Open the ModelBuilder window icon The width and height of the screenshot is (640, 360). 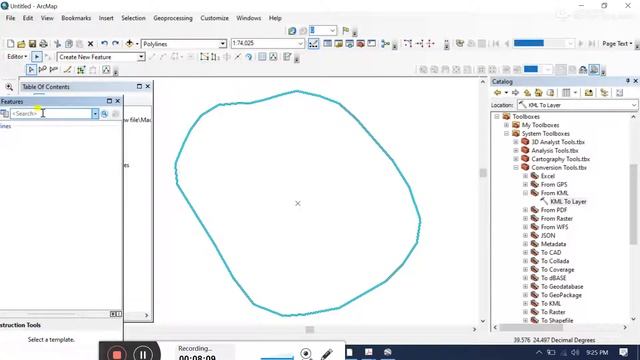[385, 43]
